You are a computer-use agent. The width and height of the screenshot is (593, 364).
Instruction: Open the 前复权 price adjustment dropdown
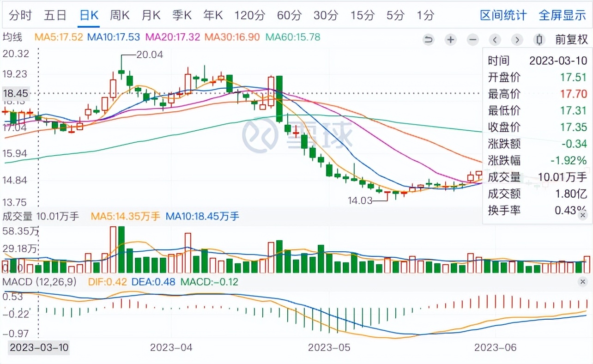571,40
